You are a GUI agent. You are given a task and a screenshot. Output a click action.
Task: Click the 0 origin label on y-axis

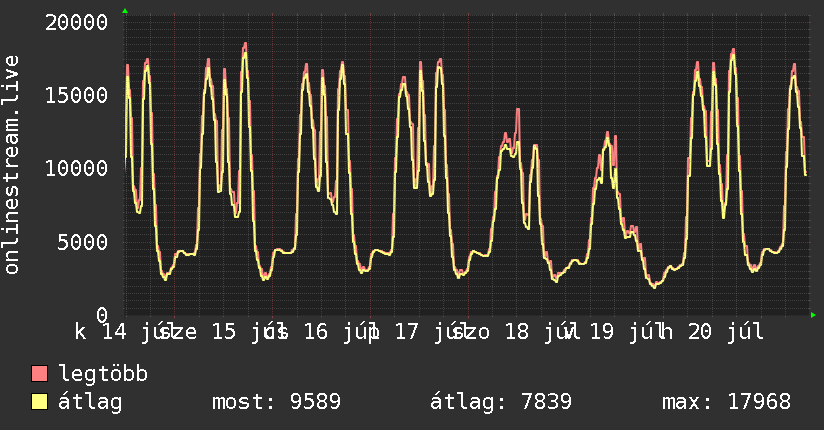(x=102, y=315)
